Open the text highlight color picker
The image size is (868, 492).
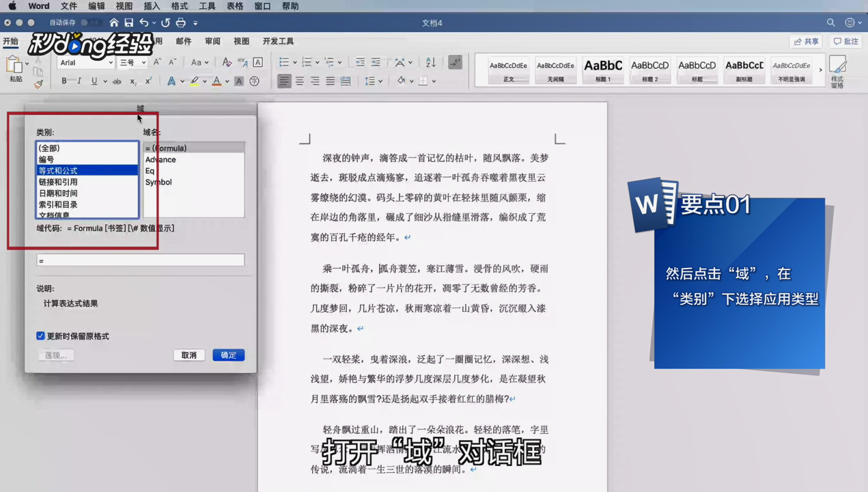206,81
